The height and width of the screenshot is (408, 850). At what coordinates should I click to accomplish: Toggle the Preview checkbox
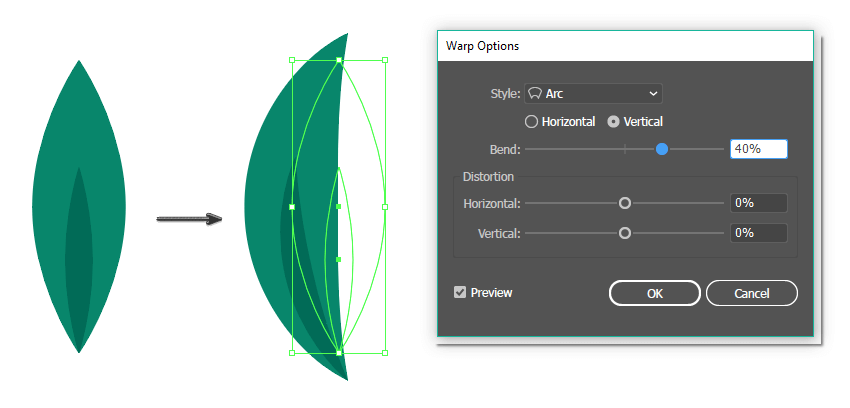tap(460, 293)
